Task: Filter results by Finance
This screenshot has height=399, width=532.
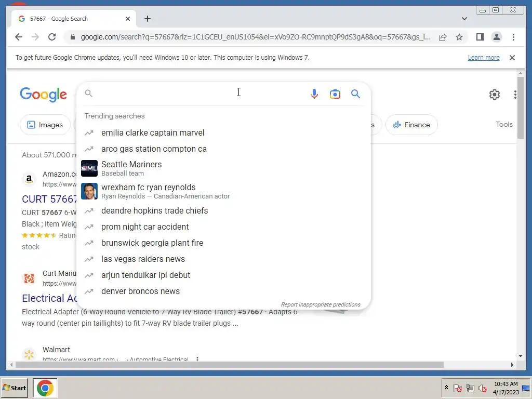Action: point(411,125)
